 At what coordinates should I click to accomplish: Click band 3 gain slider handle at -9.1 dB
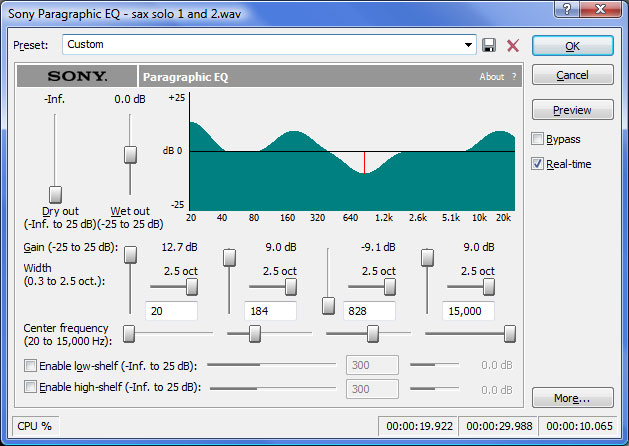(x=329, y=306)
